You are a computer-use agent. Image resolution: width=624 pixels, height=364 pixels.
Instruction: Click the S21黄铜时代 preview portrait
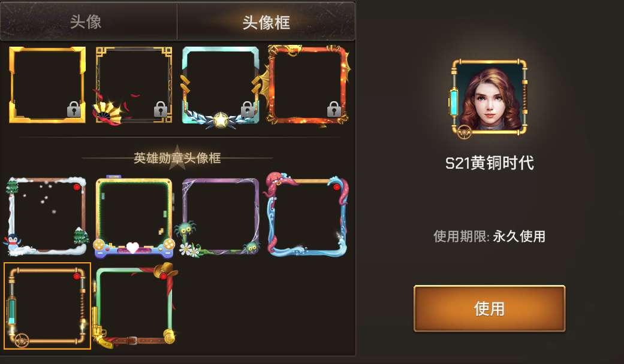489,99
